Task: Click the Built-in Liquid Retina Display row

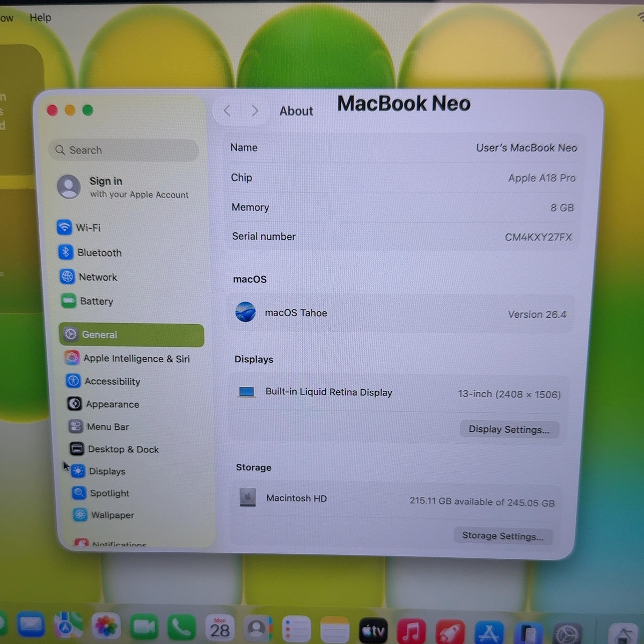Action: (x=399, y=393)
